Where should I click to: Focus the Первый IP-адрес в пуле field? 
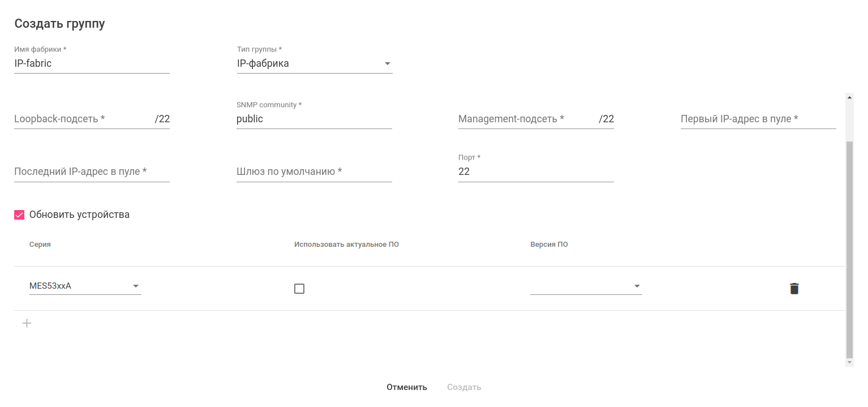(758, 119)
